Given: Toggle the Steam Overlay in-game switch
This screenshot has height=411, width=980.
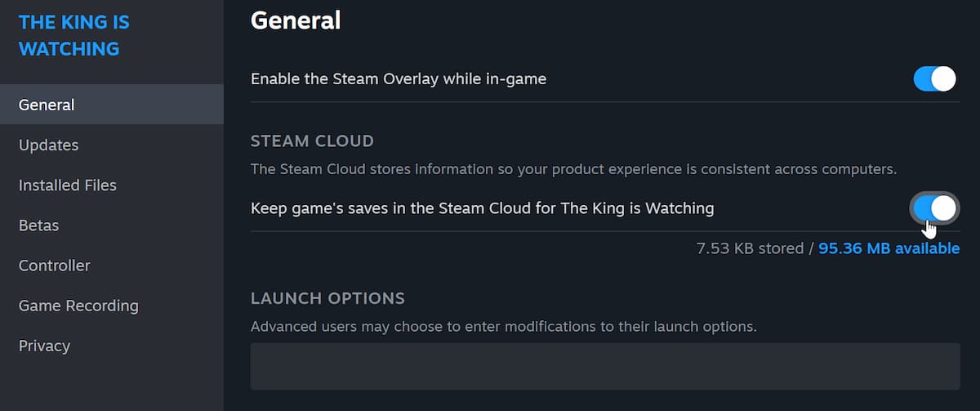Looking at the screenshot, I should (x=934, y=79).
